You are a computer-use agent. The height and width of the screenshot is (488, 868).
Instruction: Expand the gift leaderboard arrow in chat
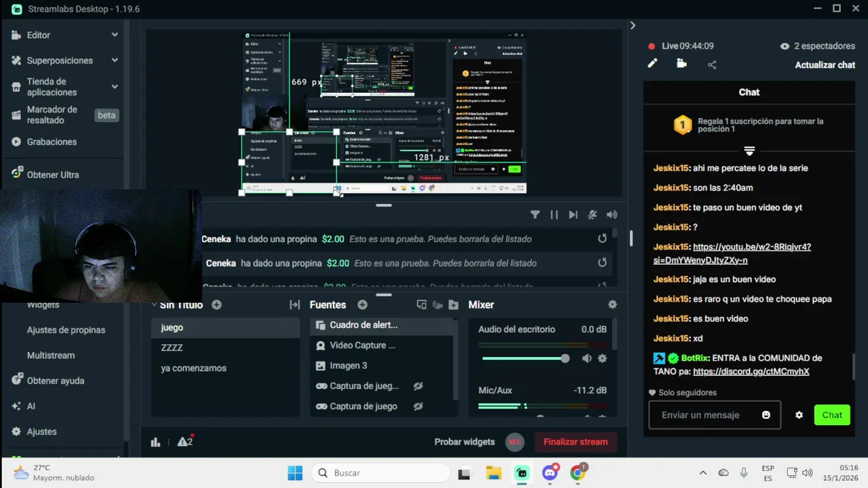click(x=749, y=150)
